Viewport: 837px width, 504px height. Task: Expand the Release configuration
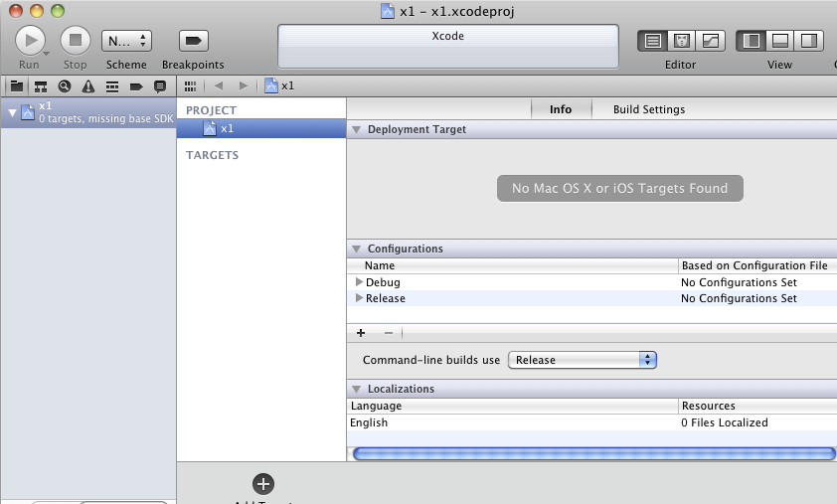tap(359, 298)
